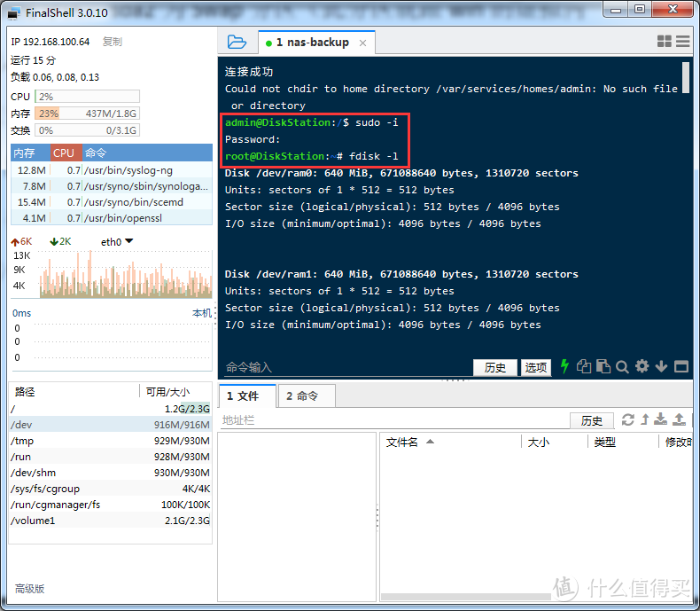Screen dimensions: 700x611
Task: Open terminal settings gear icon
Action: [x=642, y=367]
